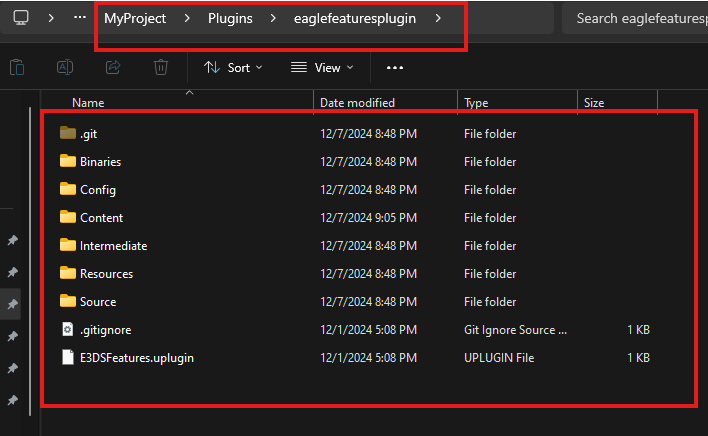
Task: Select the .gitignore file icon
Action: click(67, 329)
